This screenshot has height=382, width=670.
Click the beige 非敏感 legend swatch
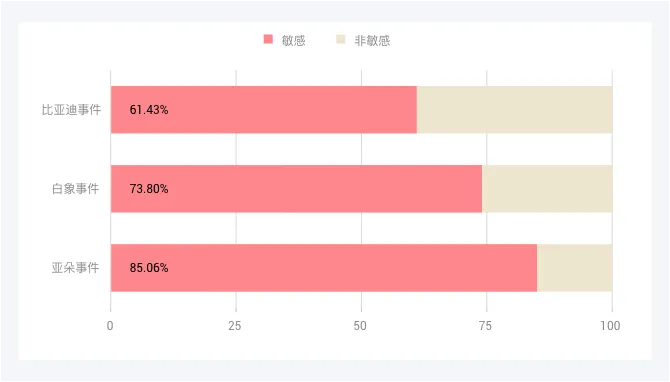point(341,39)
